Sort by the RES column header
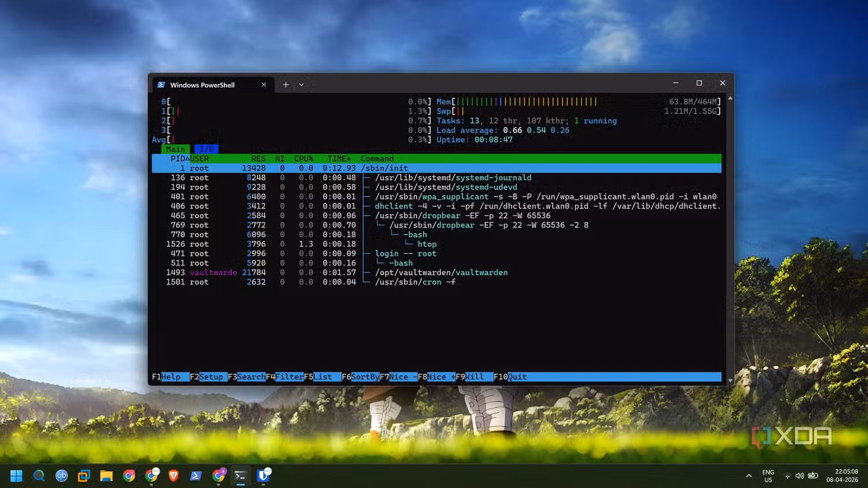The height and width of the screenshot is (488, 868). pos(259,158)
